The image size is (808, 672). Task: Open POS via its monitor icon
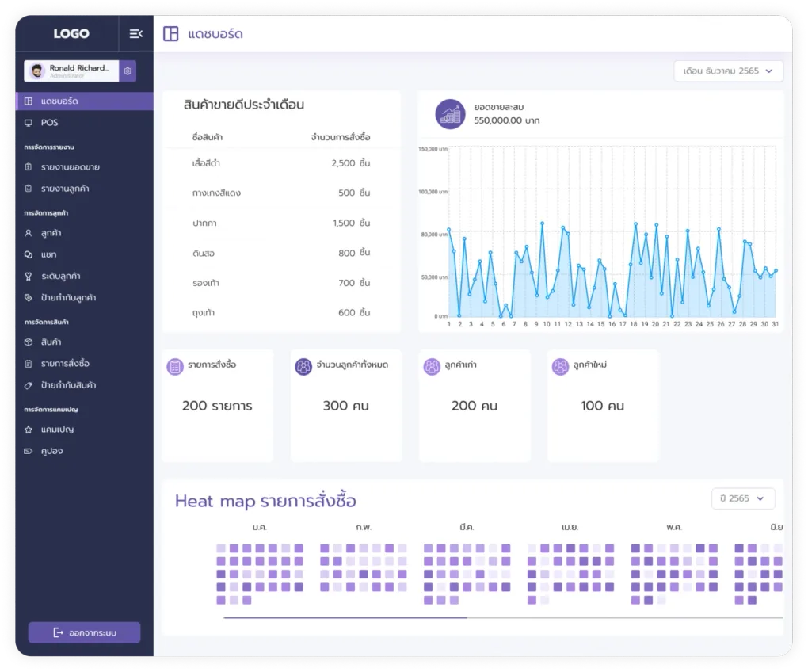click(x=29, y=123)
